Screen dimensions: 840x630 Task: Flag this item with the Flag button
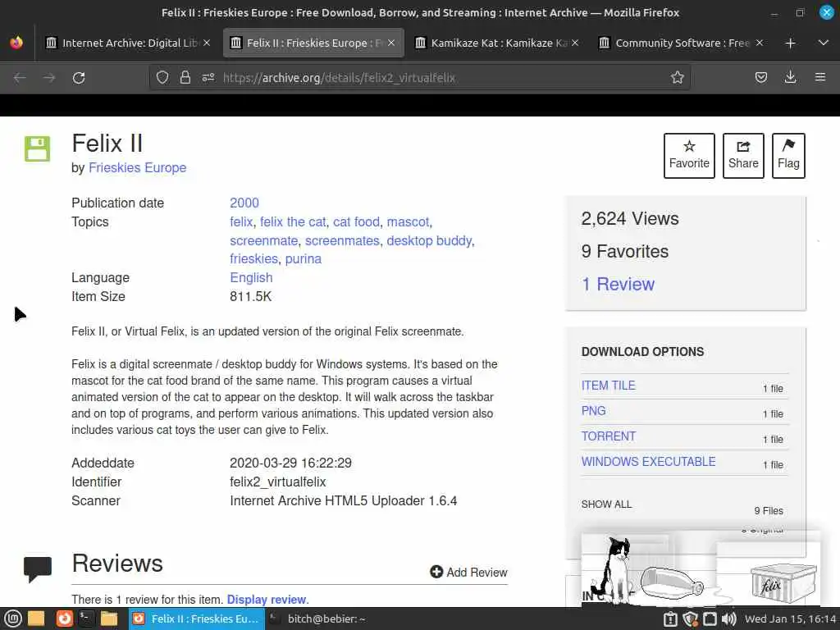tap(788, 155)
